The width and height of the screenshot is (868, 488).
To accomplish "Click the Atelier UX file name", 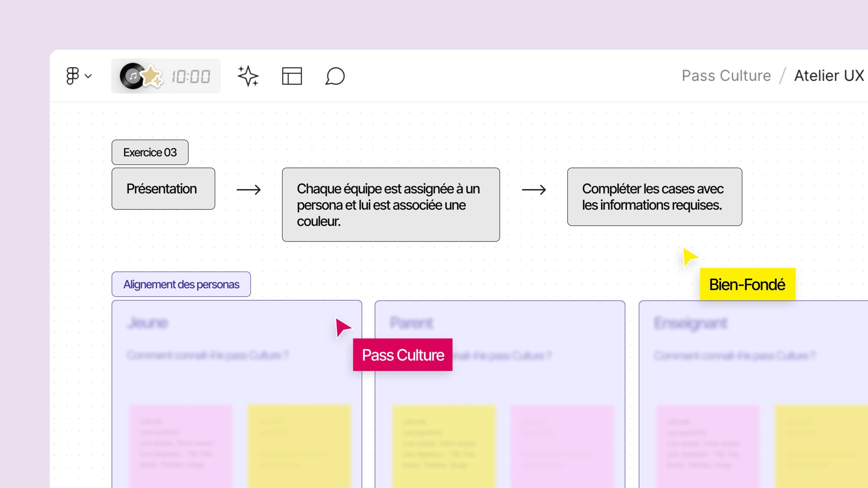I will pos(829,76).
